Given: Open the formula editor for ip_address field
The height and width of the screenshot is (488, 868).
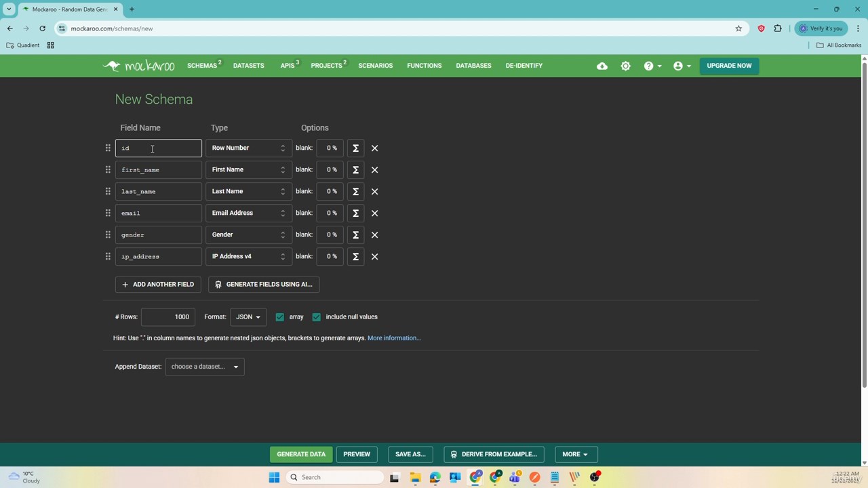Looking at the screenshot, I should coord(355,256).
